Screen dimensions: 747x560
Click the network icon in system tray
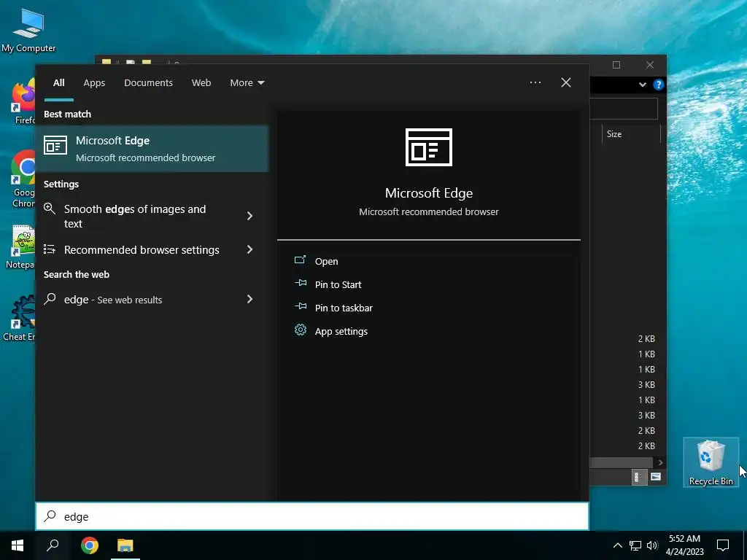(x=635, y=545)
